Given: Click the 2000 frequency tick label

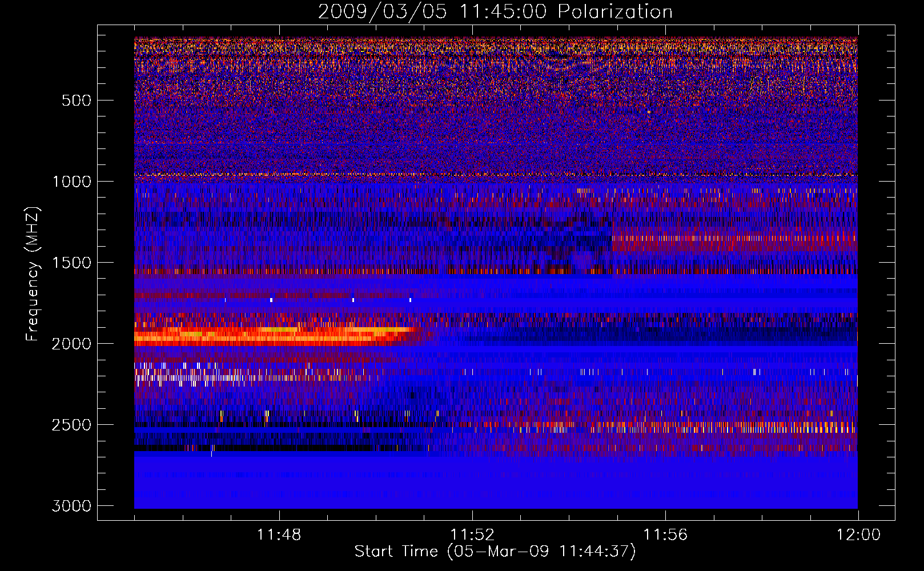Looking at the screenshot, I should [x=72, y=344].
